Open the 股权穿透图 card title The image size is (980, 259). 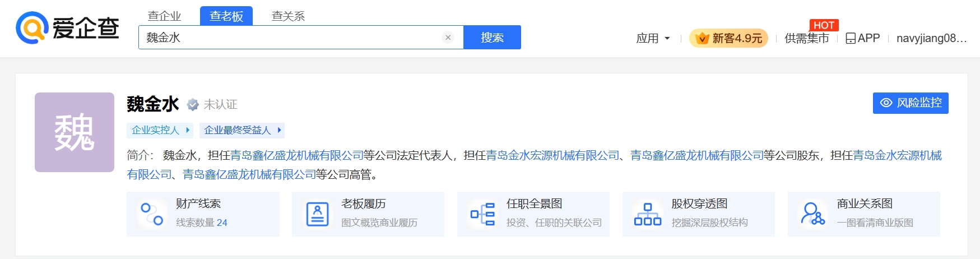point(700,203)
